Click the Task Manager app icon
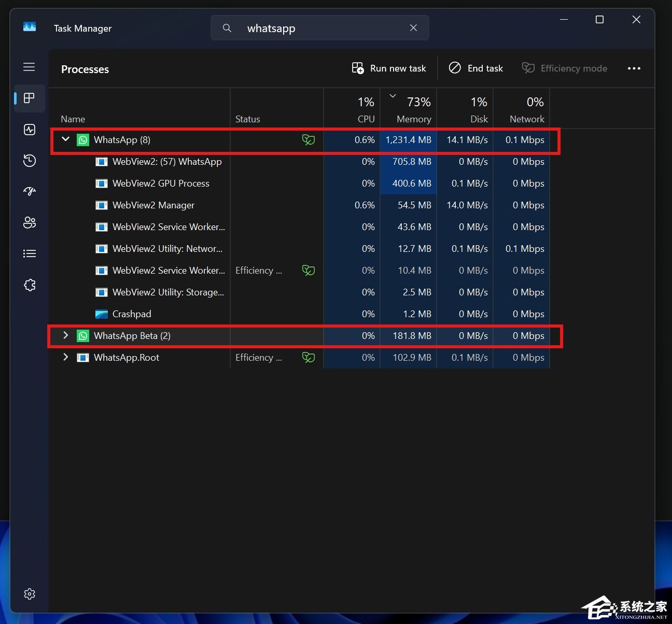 pos(30,26)
